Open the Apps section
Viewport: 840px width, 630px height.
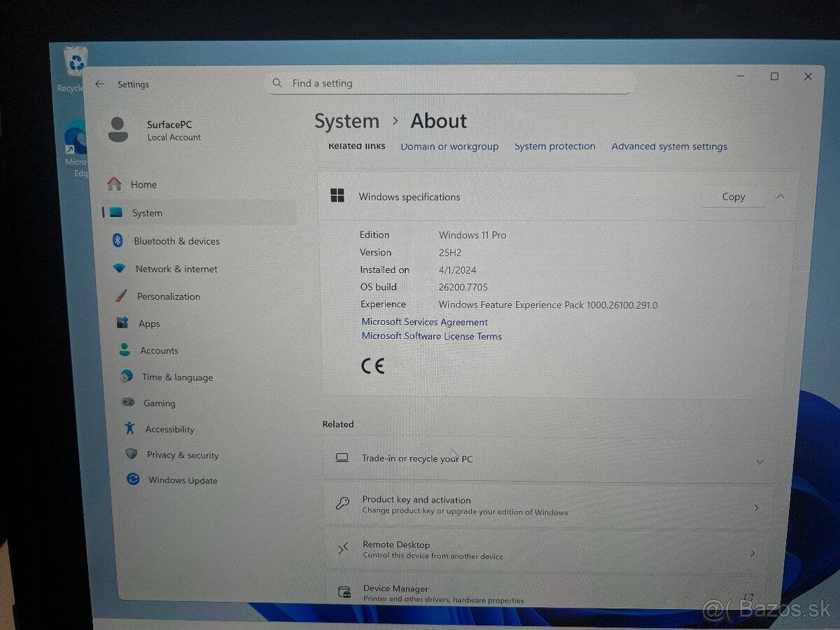tap(149, 323)
